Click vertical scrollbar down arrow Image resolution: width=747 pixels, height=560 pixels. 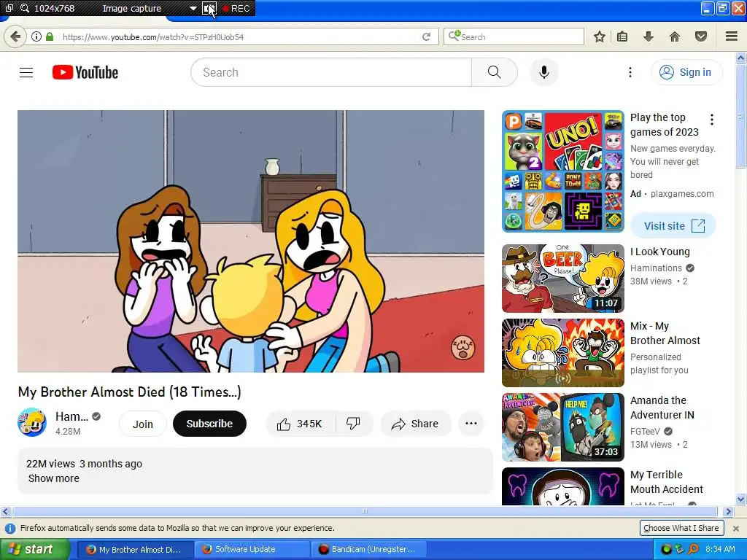tap(740, 499)
